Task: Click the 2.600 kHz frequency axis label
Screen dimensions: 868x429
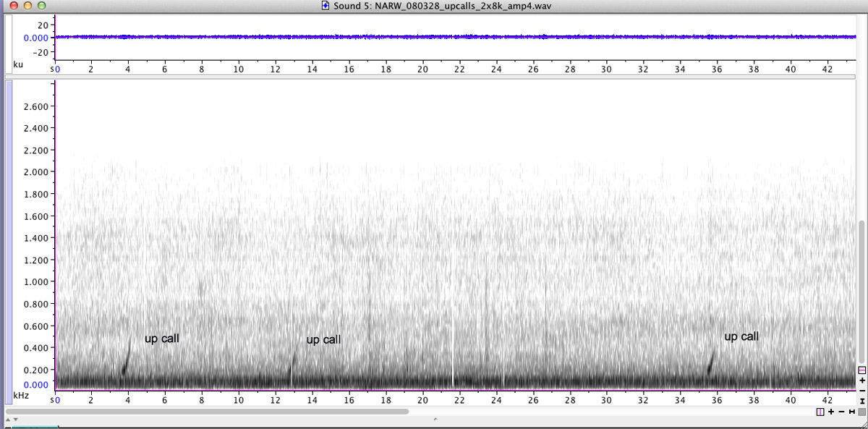Action: click(36, 106)
